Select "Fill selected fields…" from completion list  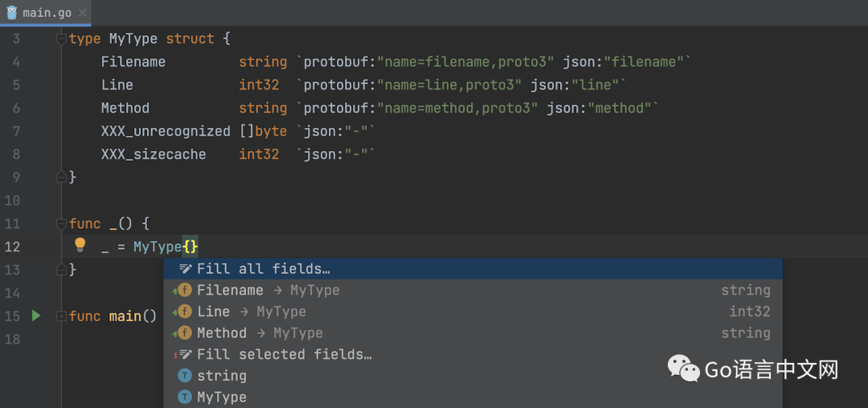click(284, 354)
